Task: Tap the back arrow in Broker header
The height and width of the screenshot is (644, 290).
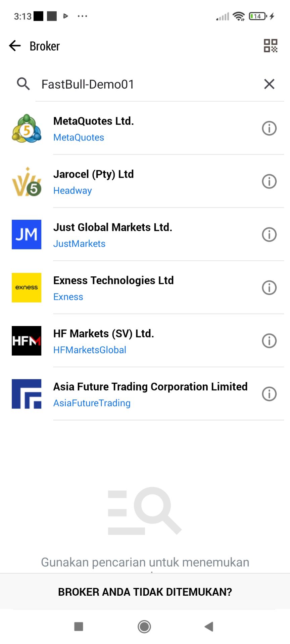Action: point(15,46)
